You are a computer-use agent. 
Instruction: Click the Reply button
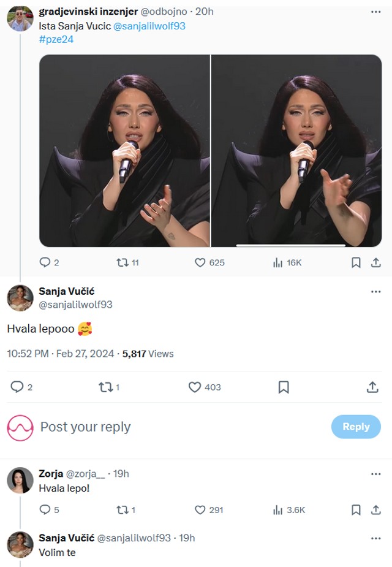356,427
